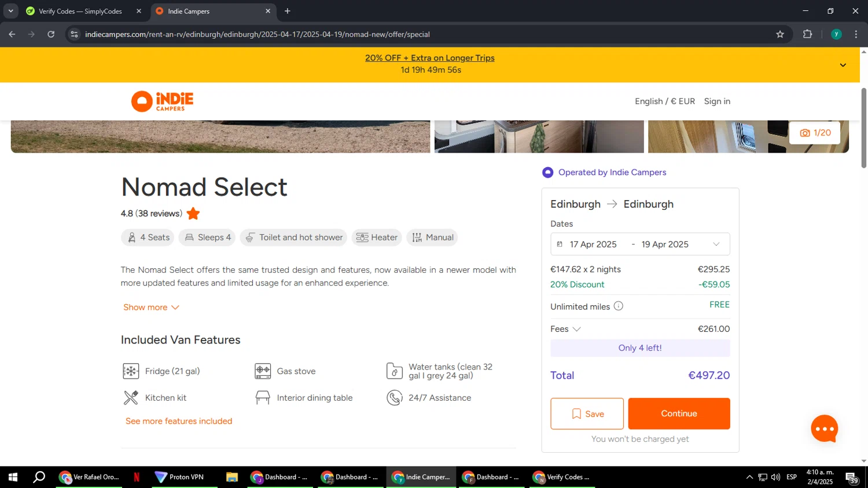Open the orange chat bubble widget
The height and width of the screenshot is (488, 868).
click(825, 429)
